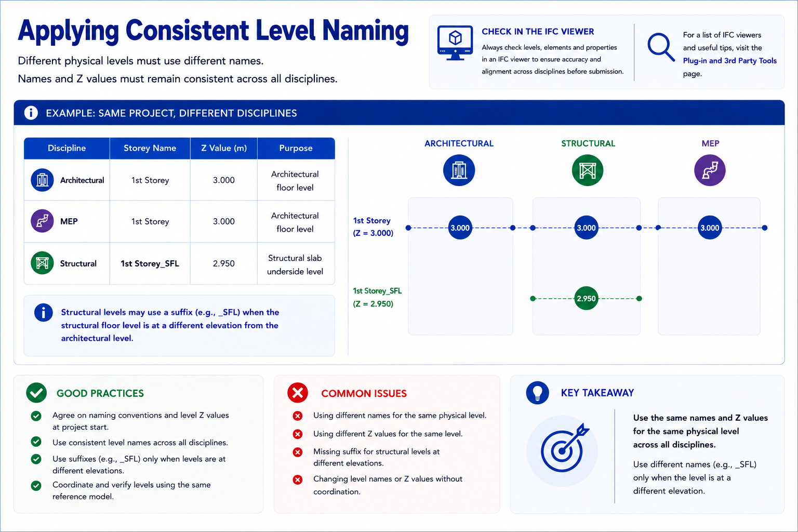Screen dimensions: 798x532
Task: Click the Structural discipline label in table
Action: (78, 263)
